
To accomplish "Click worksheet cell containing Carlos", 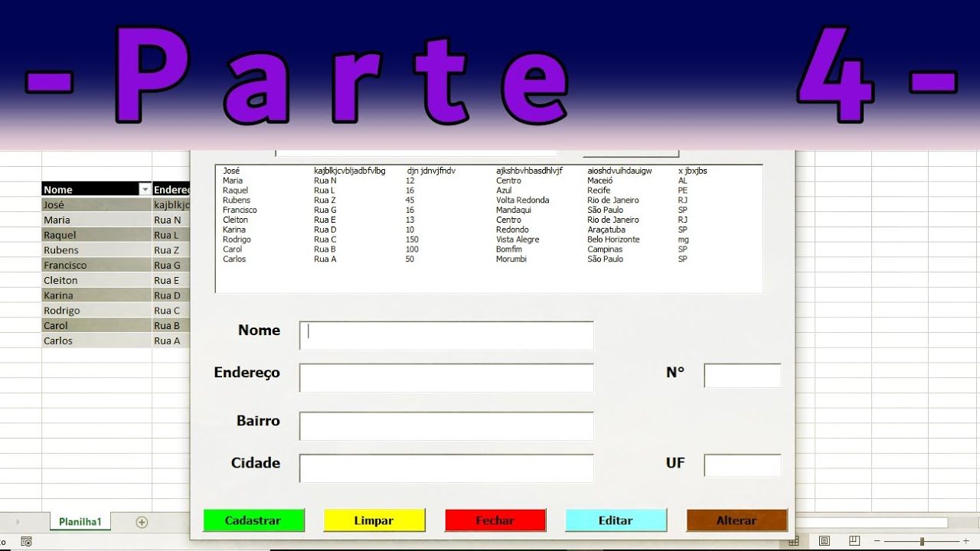I will tap(96, 341).
